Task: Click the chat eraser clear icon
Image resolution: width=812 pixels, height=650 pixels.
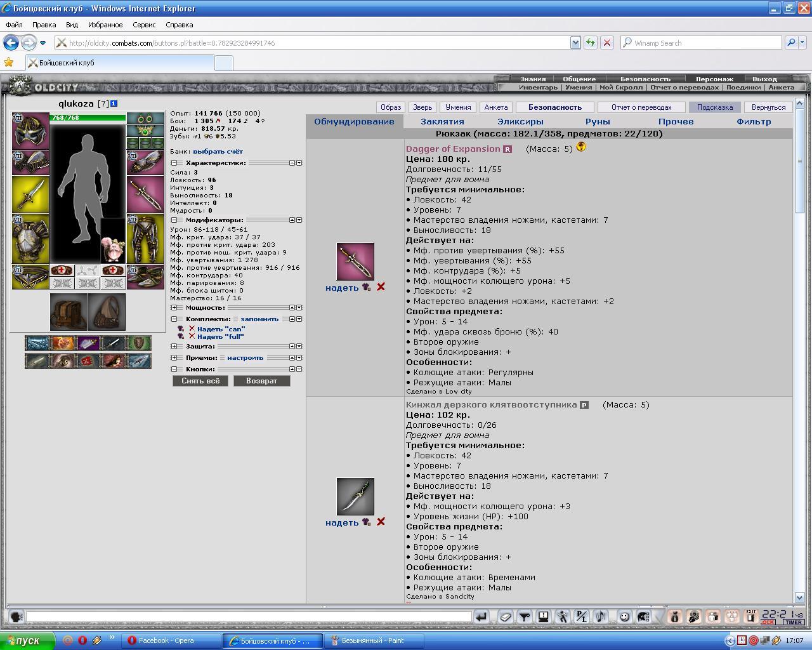Action: [505, 616]
